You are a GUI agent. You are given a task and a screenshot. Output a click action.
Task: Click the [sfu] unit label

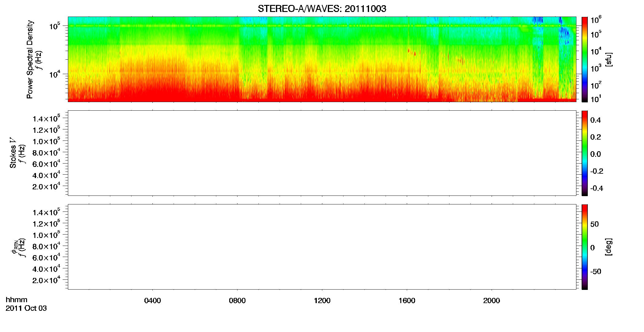[x=609, y=59]
